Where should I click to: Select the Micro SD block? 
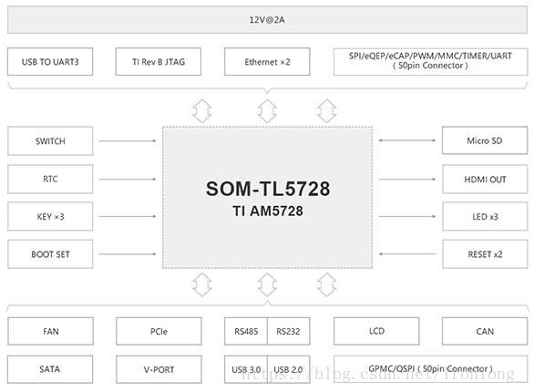tap(485, 140)
